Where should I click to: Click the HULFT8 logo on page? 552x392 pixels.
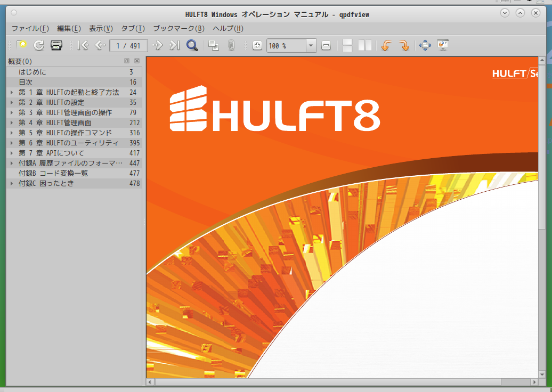pyautogui.click(x=274, y=109)
